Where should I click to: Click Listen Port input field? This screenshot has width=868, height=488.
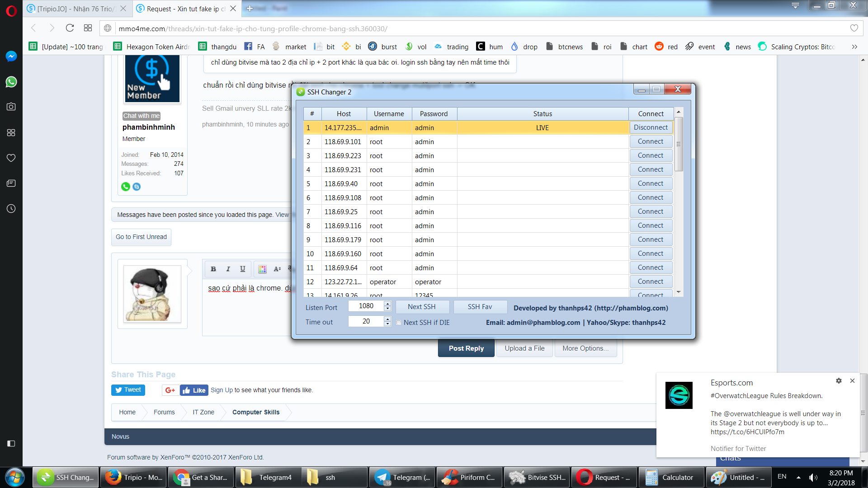click(366, 306)
